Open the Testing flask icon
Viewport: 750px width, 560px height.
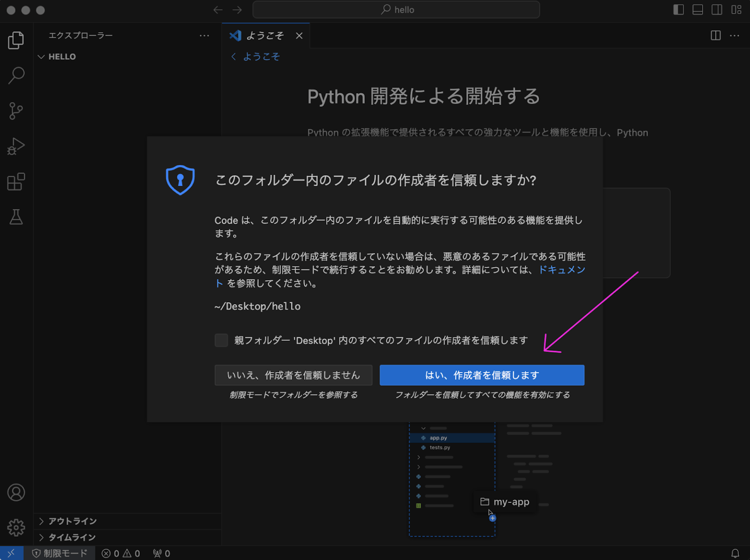16,217
